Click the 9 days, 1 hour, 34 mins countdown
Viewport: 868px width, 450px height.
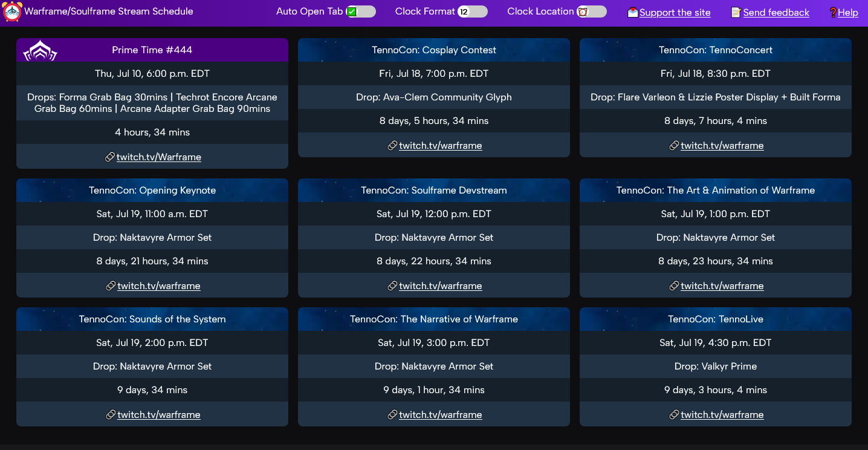[434, 390]
